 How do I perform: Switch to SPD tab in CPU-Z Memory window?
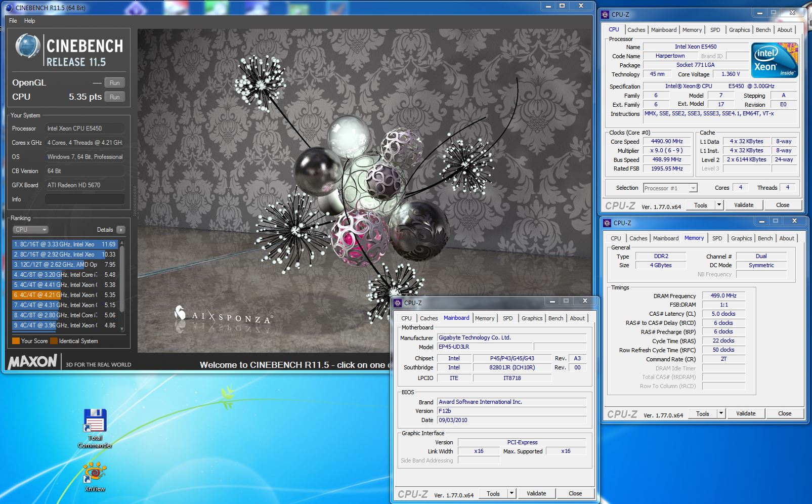(717, 238)
